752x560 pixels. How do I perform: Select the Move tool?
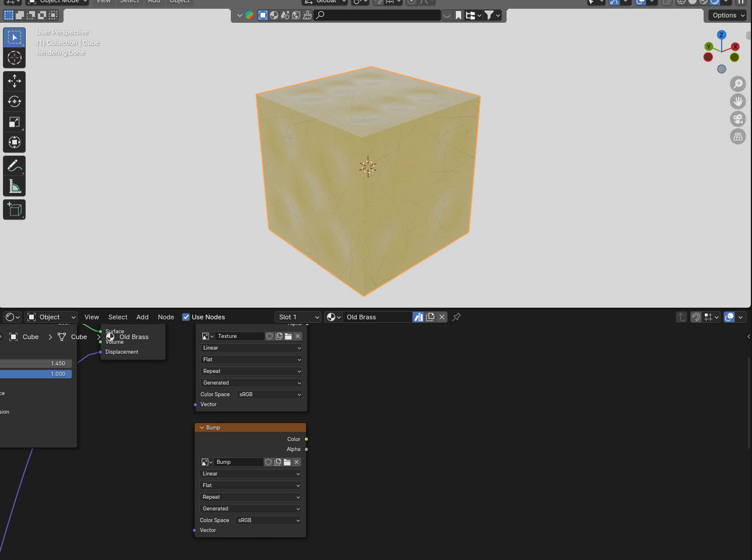coord(14,81)
